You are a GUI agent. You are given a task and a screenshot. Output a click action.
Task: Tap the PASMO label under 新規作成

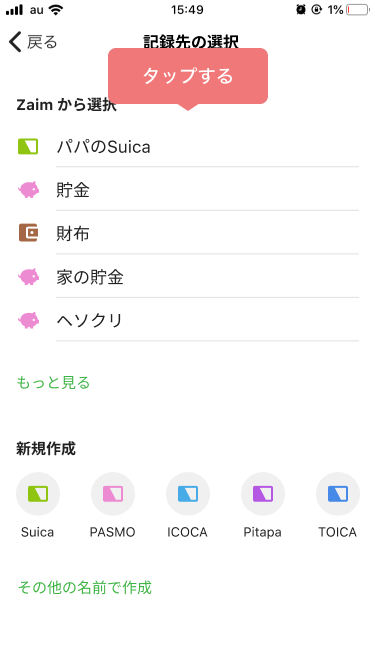(113, 532)
